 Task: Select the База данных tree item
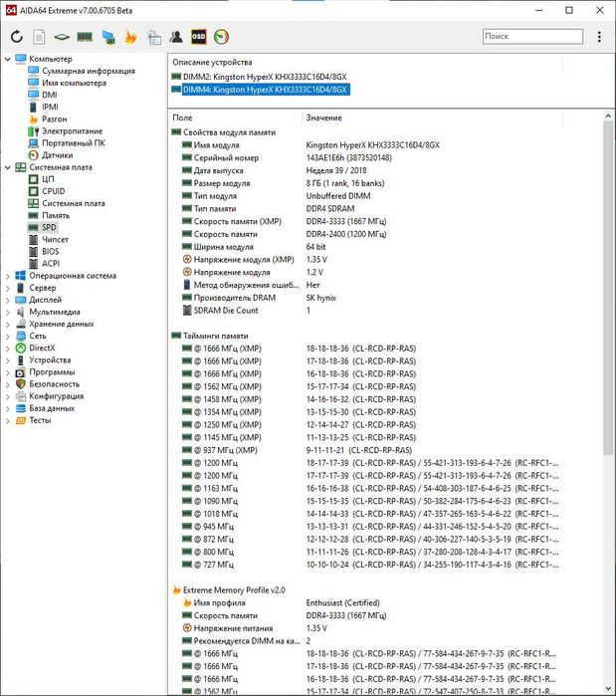click(52, 408)
